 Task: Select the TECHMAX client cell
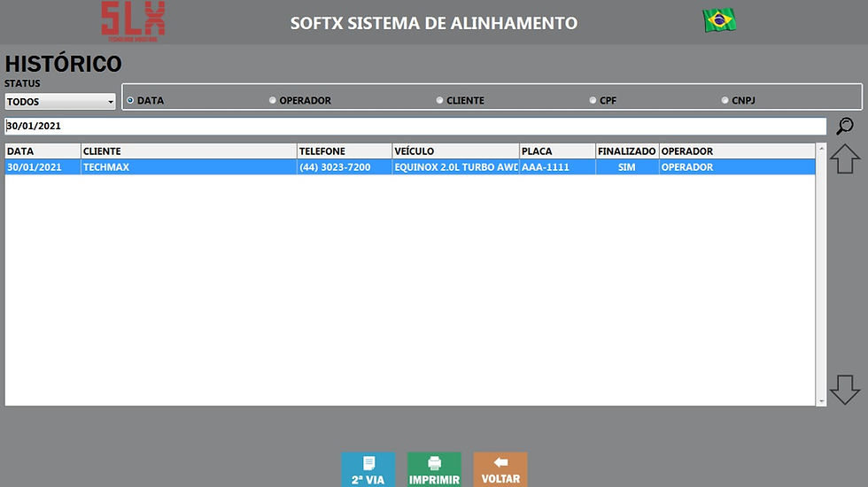189,167
